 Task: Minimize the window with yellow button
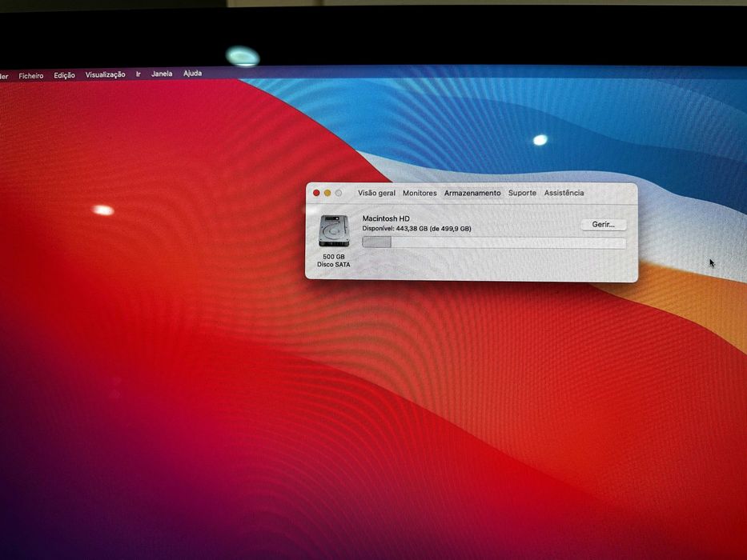327,193
